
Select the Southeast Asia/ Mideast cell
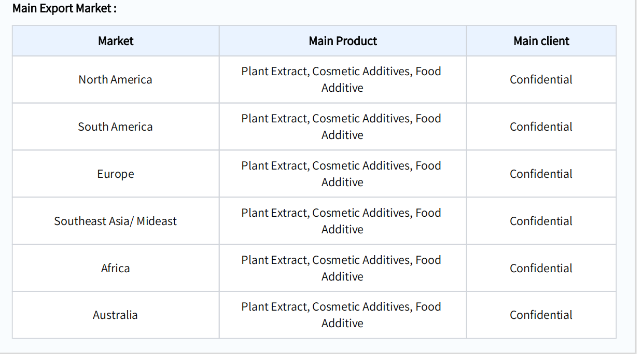click(x=116, y=221)
